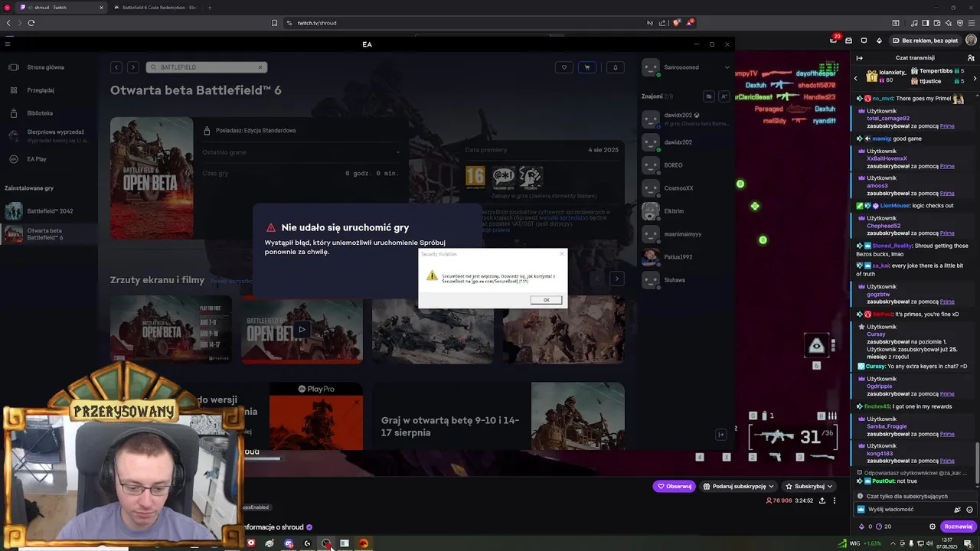Open the Twitch profile avatar menu
Viewport: 980px width, 551px height.
click(x=971, y=41)
